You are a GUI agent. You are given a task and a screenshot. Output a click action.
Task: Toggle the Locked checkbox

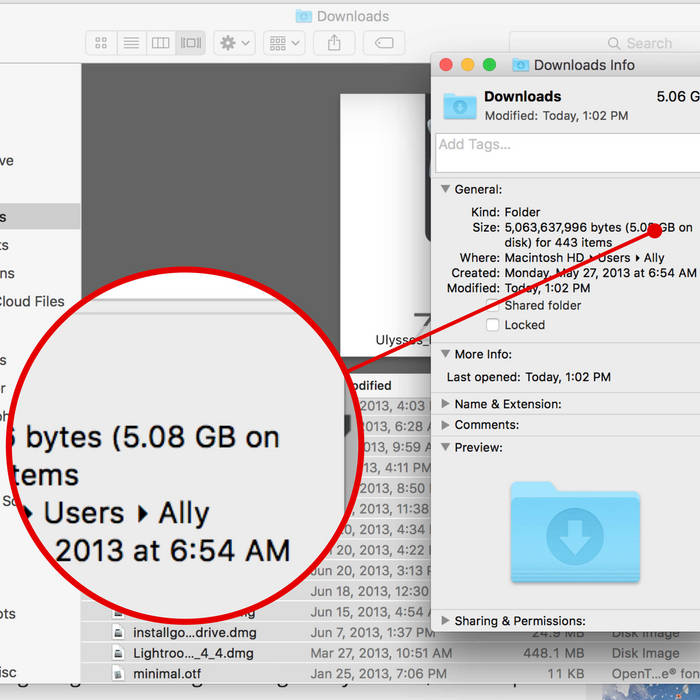(x=492, y=325)
